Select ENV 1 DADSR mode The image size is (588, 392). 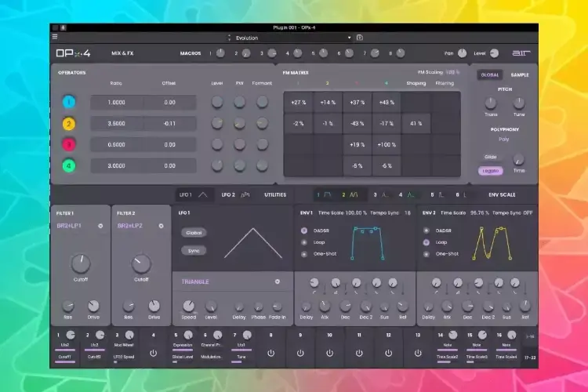[304, 230]
